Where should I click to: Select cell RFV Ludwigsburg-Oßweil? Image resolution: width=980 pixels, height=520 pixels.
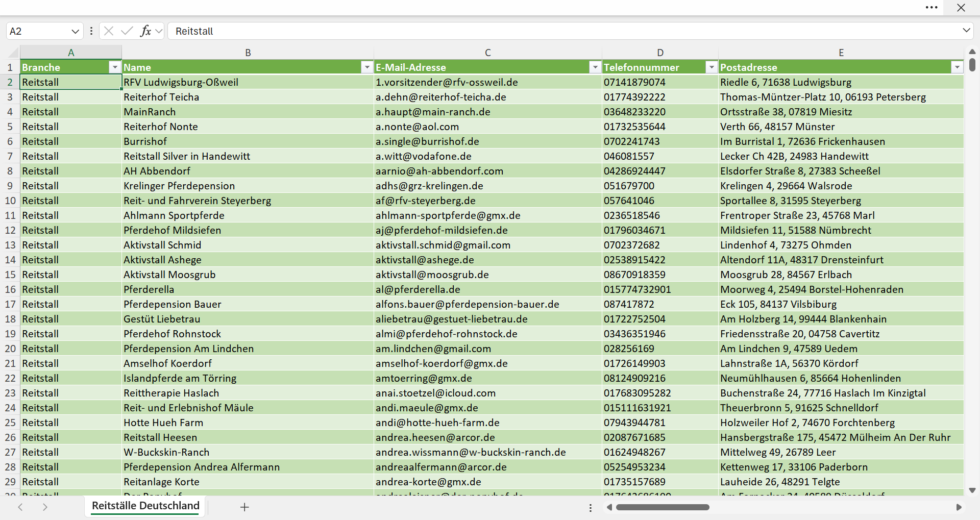tap(248, 82)
